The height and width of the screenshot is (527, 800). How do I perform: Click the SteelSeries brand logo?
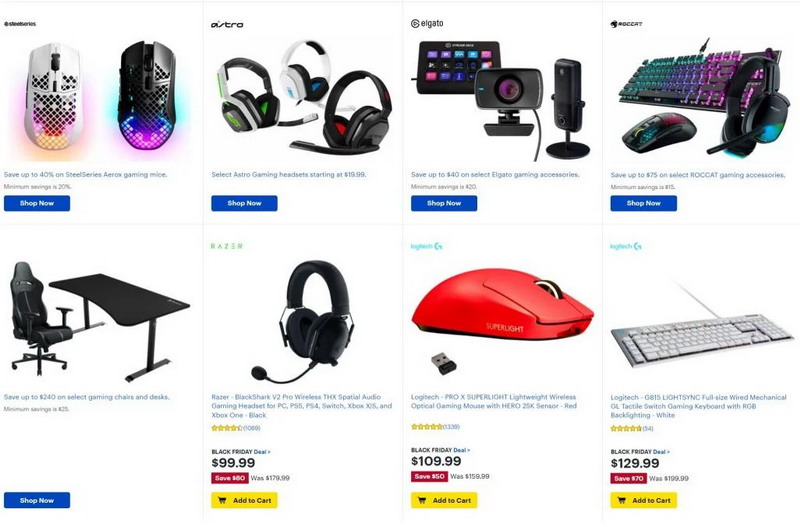click(x=20, y=24)
